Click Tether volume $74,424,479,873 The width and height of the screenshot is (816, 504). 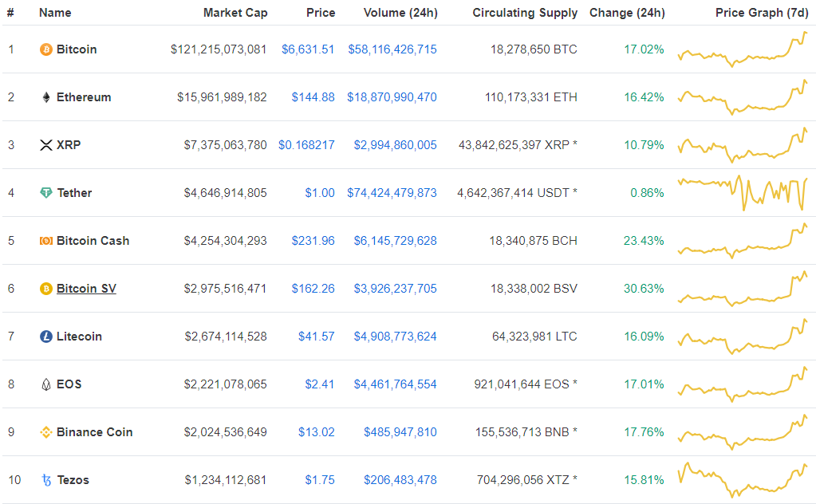(392, 193)
